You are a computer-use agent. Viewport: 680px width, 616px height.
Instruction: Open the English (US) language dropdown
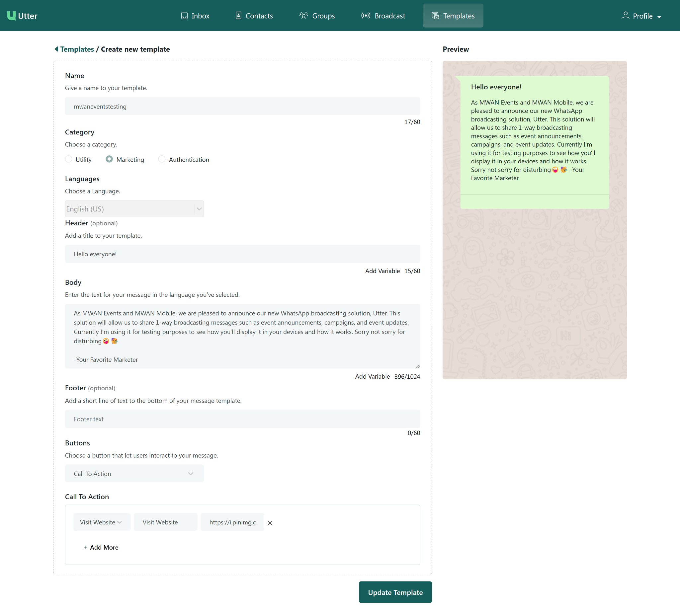[134, 209]
